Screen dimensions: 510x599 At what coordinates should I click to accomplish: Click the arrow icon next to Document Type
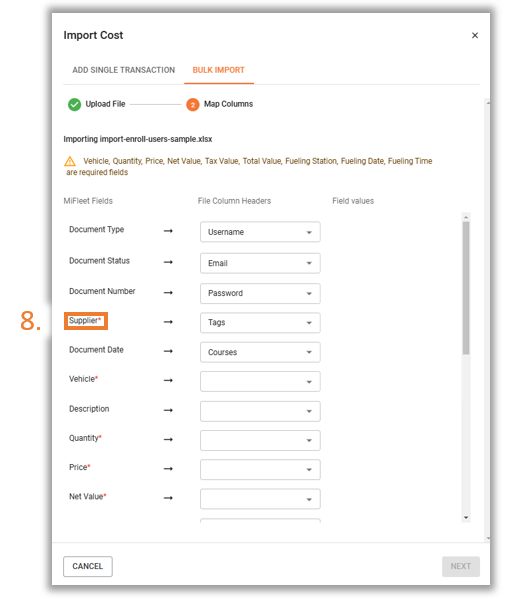[168, 231]
